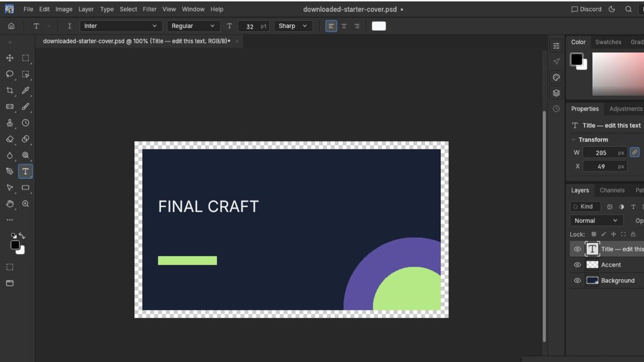Open the Window menu
This screenshot has height=362, width=644.
click(193, 9)
